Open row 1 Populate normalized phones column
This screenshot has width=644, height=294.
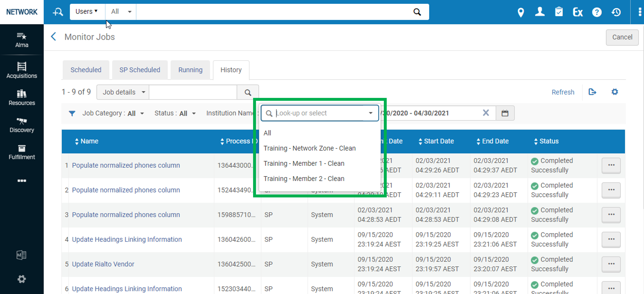pos(126,165)
